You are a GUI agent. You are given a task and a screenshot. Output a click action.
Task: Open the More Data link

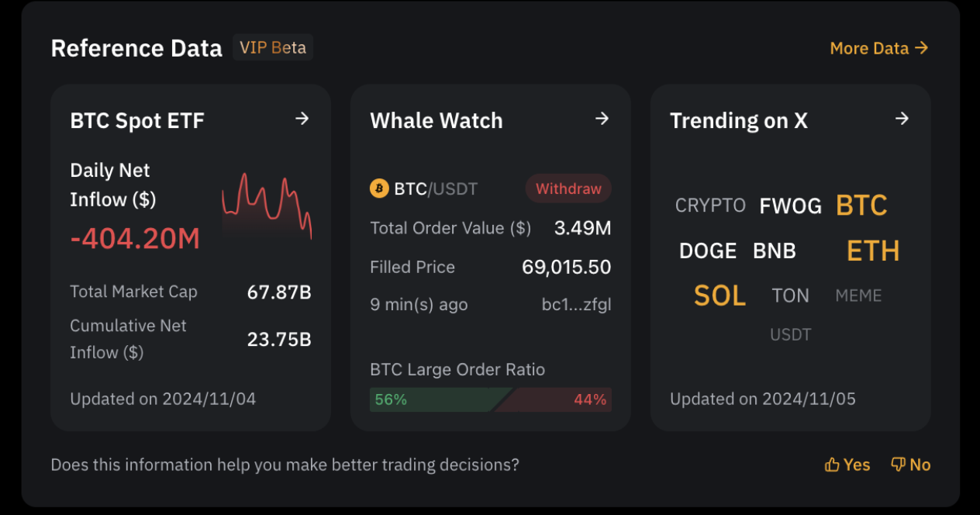879,48
